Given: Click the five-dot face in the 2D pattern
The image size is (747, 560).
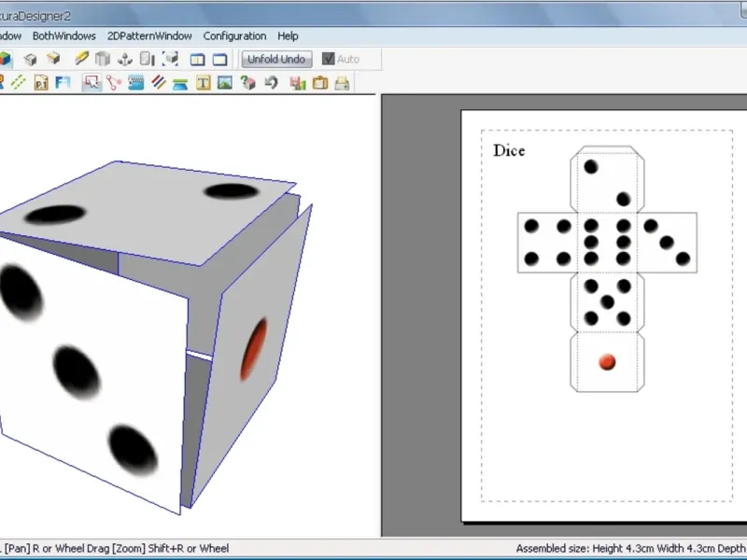Looking at the screenshot, I should [x=608, y=302].
